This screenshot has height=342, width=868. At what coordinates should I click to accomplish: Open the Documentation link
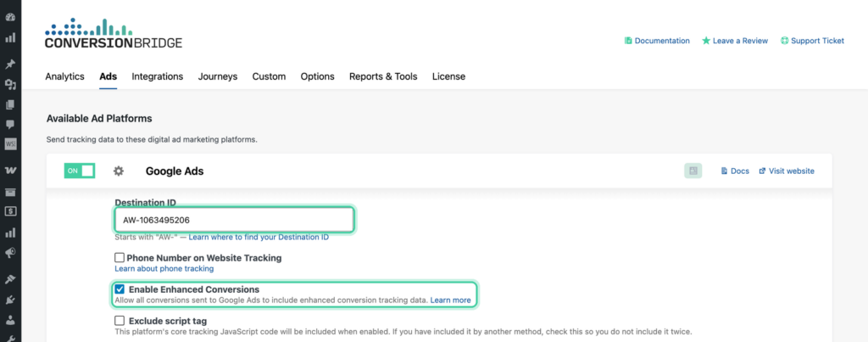click(x=657, y=41)
